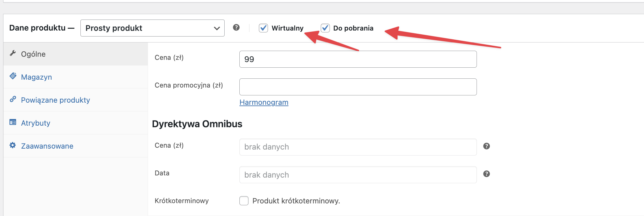Click help icon beside Omnibus Data field

pyautogui.click(x=486, y=174)
